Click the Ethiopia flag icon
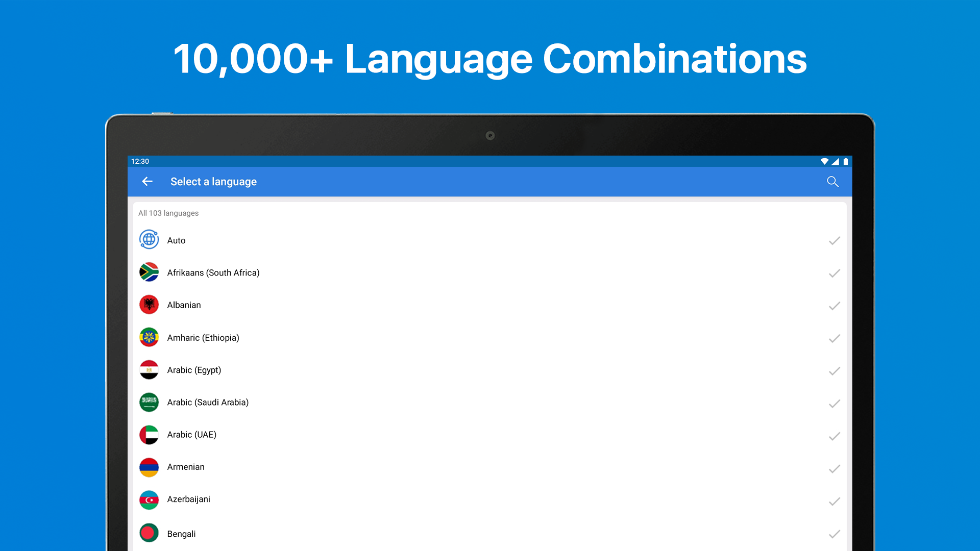The image size is (980, 551). [149, 337]
